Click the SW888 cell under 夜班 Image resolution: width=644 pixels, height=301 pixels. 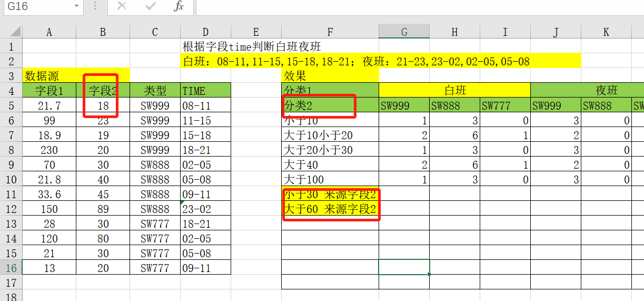point(606,105)
